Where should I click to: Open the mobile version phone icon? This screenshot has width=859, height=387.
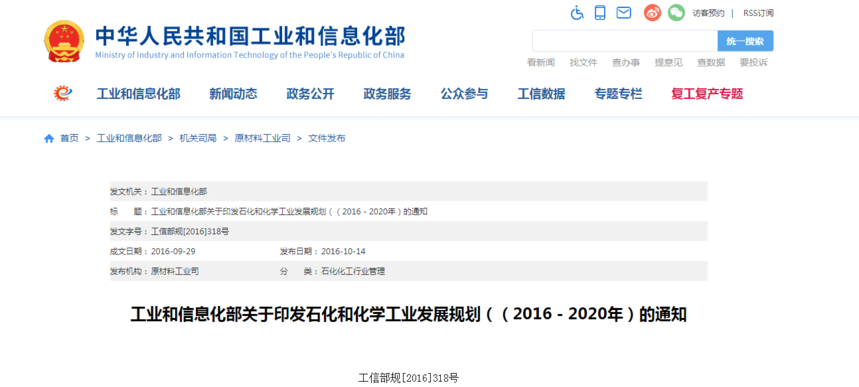600,13
